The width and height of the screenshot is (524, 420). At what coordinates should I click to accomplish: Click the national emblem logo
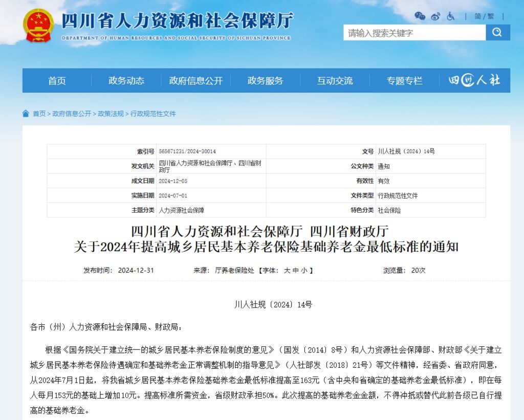[x=38, y=25]
